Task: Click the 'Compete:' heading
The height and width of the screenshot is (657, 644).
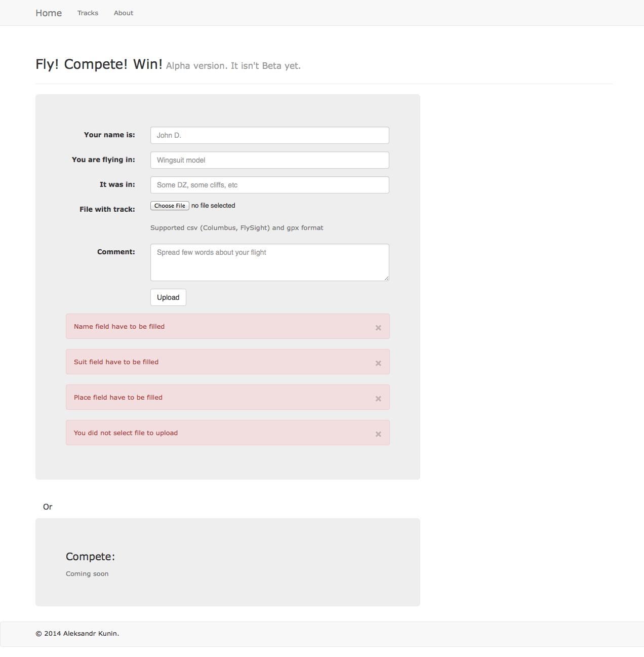Action: [91, 557]
